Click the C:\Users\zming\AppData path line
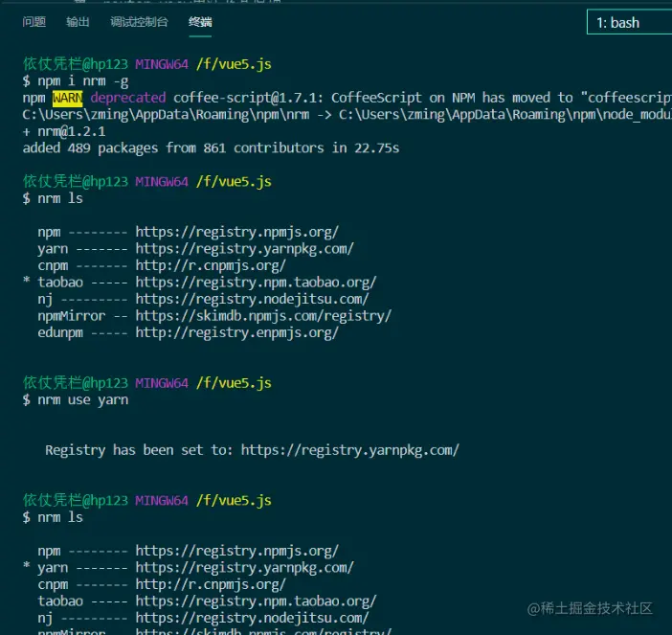Image resolution: width=672 pixels, height=635 pixels. (x=347, y=115)
